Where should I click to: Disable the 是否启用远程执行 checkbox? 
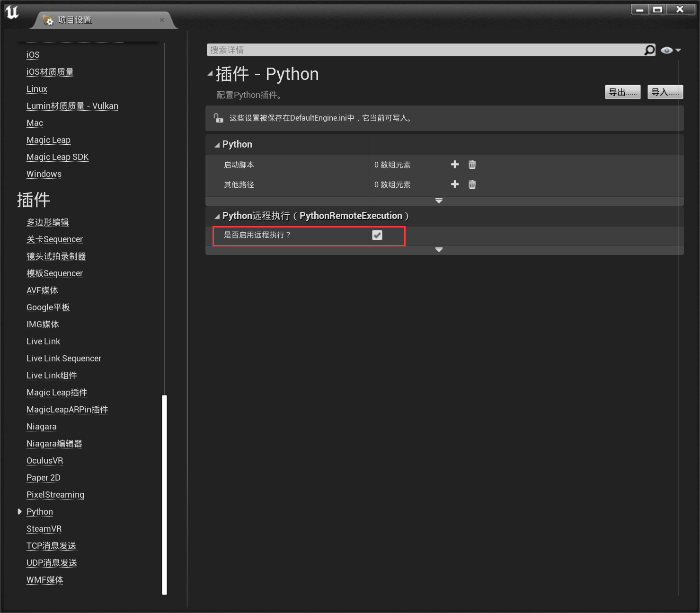click(x=377, y=235)
